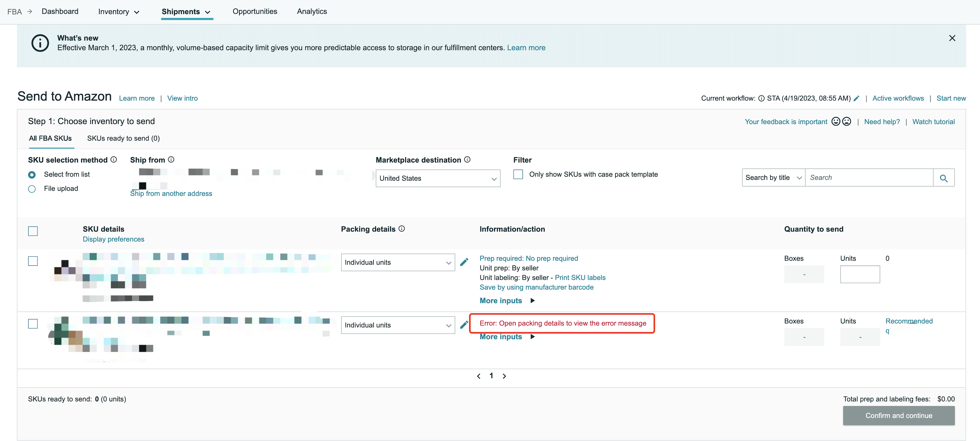
Task: Expand More inputs for first SKU
Action: [x=507, y=301]
